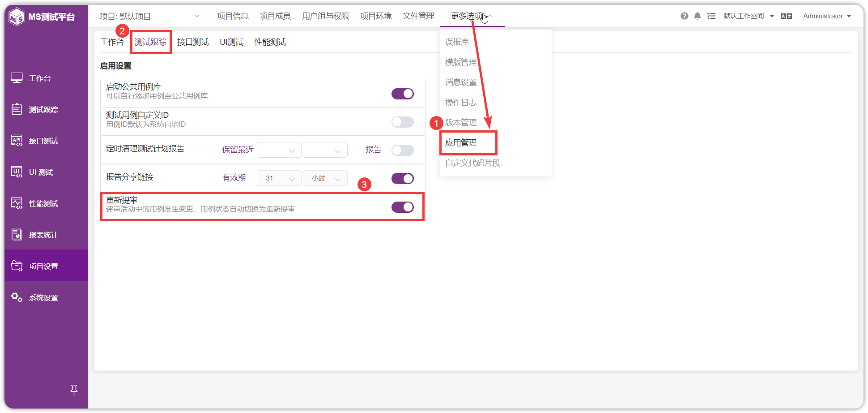Select 应用管理 in the dropdown menu
This screenshot has height=413, width=868.
[461, 143]
